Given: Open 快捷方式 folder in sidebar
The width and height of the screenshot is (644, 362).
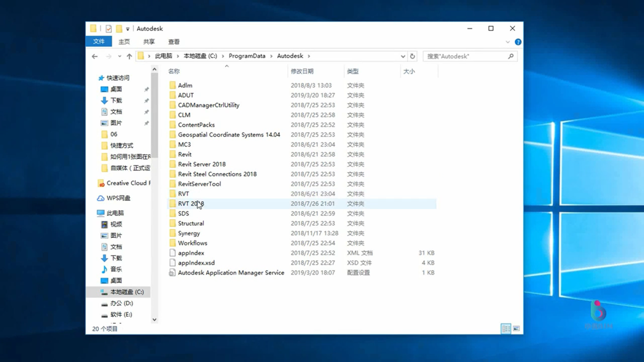Looking at the screenshot, I should [117, 146].
